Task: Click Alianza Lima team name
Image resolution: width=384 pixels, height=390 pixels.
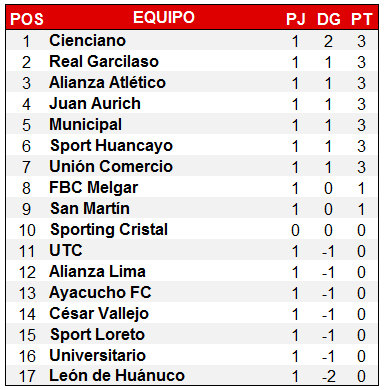Action: coord(97,271)
